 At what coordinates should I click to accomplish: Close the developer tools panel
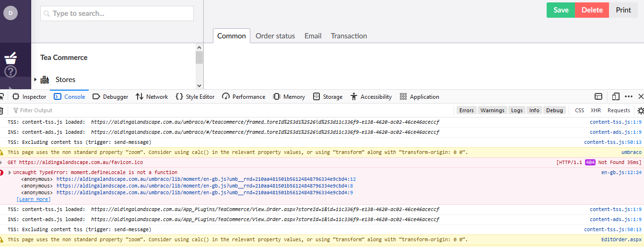(x=641, y=96)
